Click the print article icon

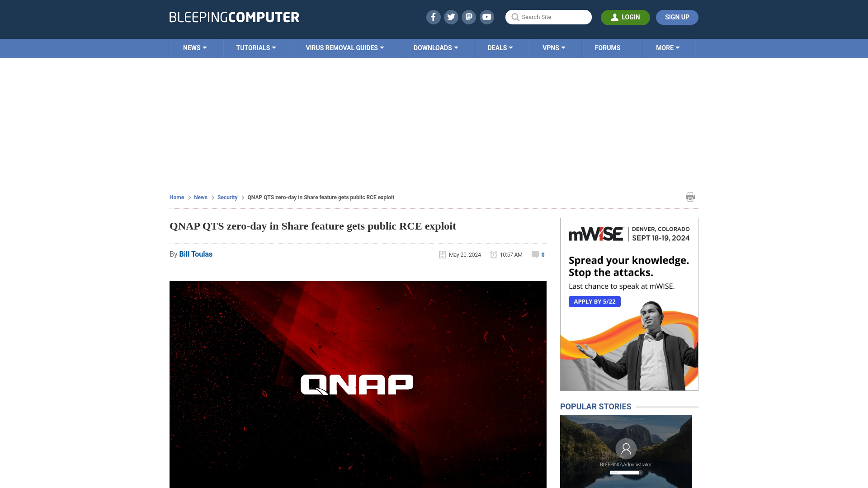pos(690,197)
